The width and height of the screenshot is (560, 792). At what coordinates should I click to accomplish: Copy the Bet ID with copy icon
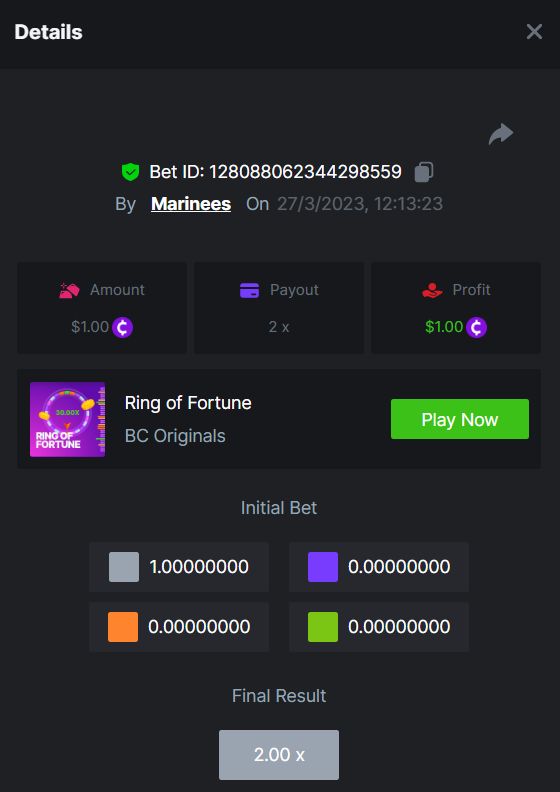[x=424, y=172]
